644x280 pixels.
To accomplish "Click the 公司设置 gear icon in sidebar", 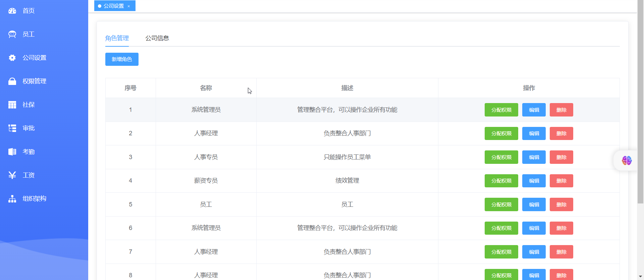I will pyautogui.click(x=12, y=58).
